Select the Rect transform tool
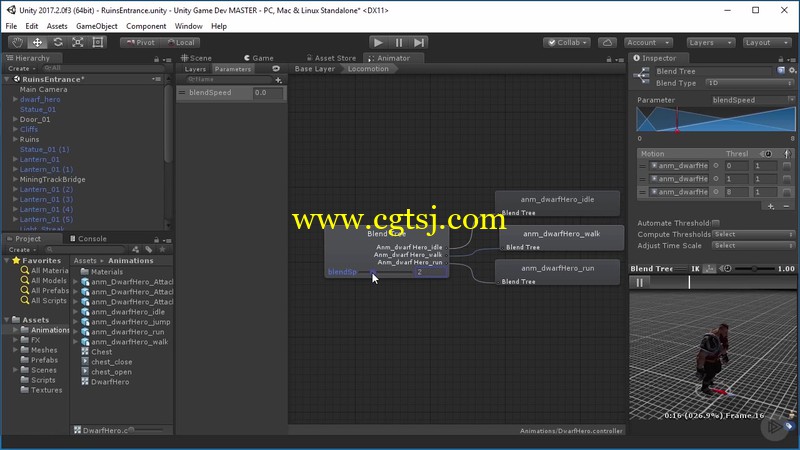This screenshot has height=450, width=800. (x=97, y=42)
